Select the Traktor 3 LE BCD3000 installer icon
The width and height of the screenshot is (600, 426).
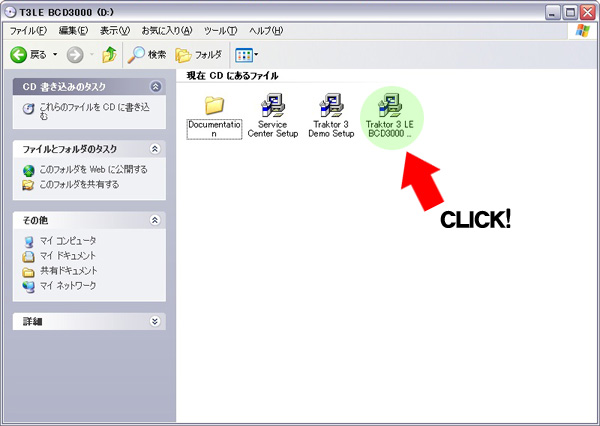coord(390,105)
